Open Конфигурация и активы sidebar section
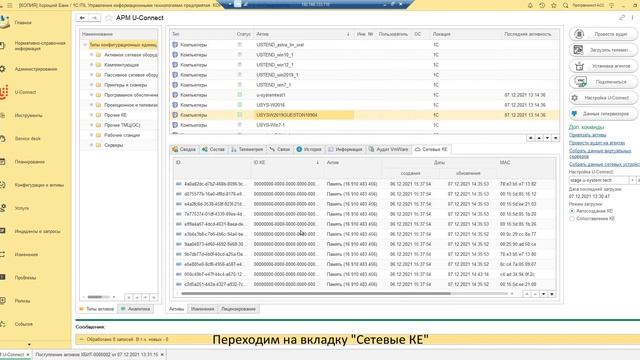The width and height of the screenshot is (640, 360). pos(39,185)
